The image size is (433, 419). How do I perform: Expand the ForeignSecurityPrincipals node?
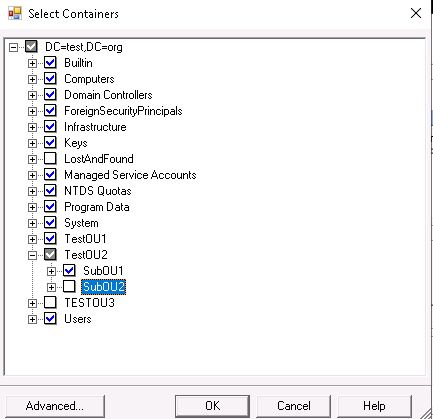(x=32, y=111)
